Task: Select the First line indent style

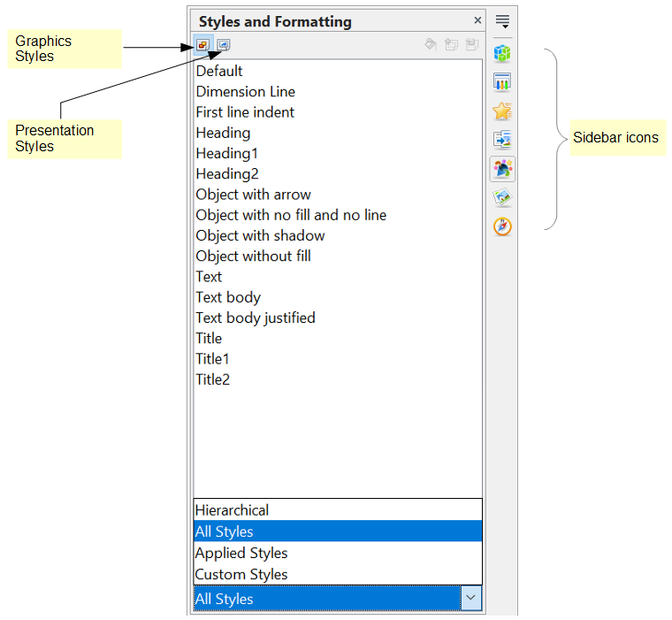Action: point(338,112)
